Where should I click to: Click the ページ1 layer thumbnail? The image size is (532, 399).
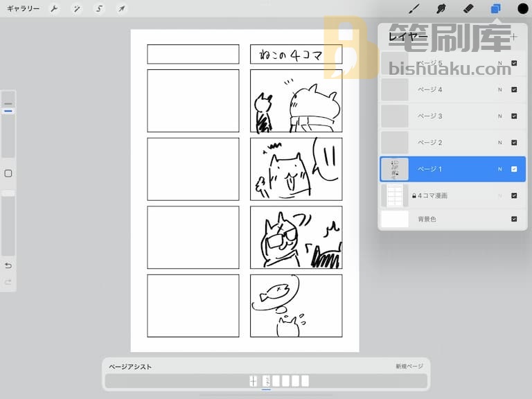point(395,169)
